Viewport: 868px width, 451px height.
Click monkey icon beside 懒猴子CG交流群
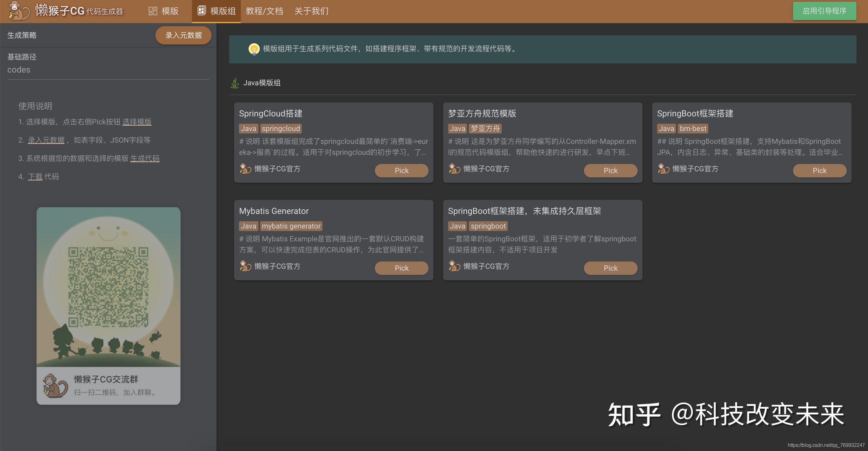[55, 386]
